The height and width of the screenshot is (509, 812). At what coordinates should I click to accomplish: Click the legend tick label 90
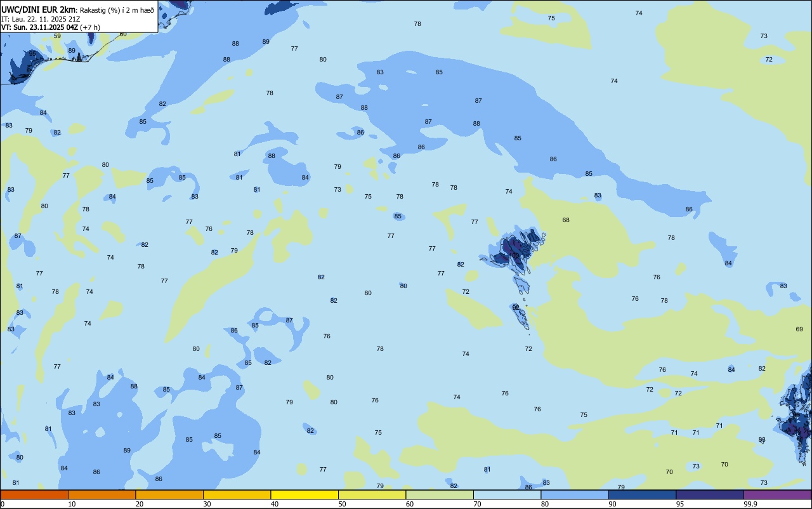coord(612,504)
